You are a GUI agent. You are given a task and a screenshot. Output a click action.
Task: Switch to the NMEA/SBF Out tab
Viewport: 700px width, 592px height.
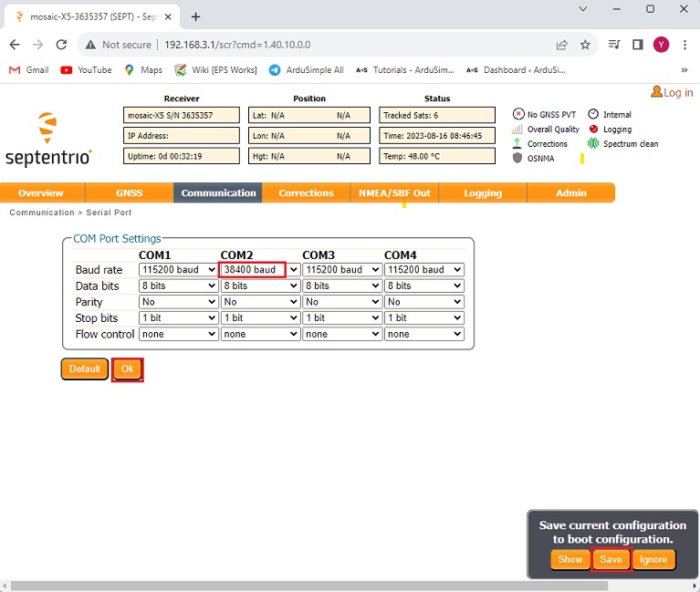[x=394, y=193]
